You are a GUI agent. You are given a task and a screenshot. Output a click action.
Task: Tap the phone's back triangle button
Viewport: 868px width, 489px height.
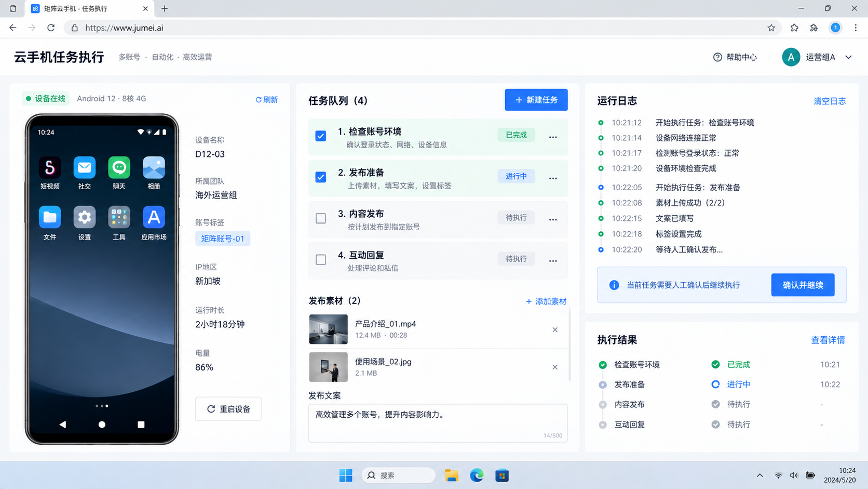pos(63,425)
